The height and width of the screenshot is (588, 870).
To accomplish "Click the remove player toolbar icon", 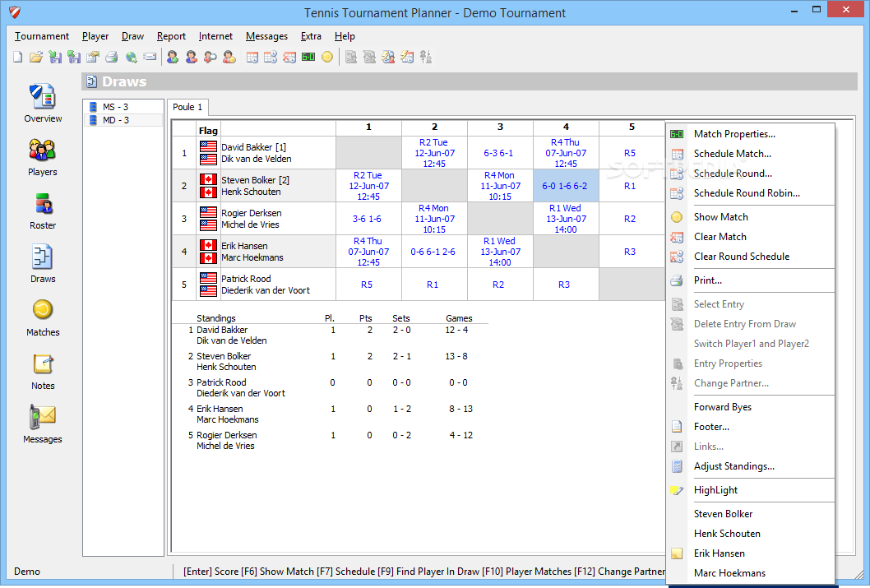I will (x=192, y=57).
